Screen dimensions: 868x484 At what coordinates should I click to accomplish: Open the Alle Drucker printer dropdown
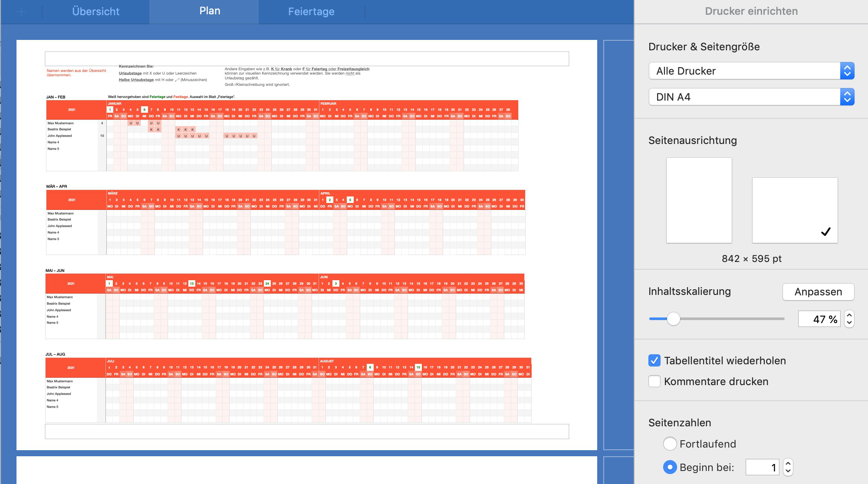pos(751,71)
